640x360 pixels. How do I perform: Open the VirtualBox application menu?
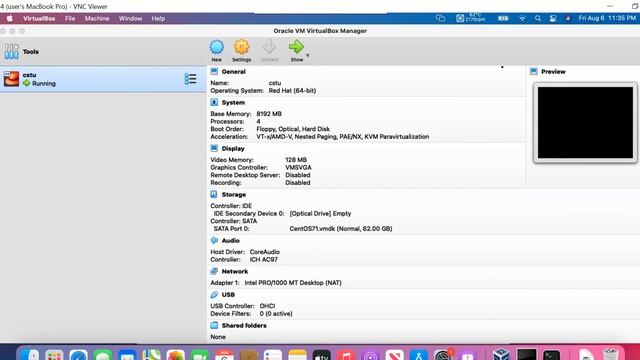point(39,18)
